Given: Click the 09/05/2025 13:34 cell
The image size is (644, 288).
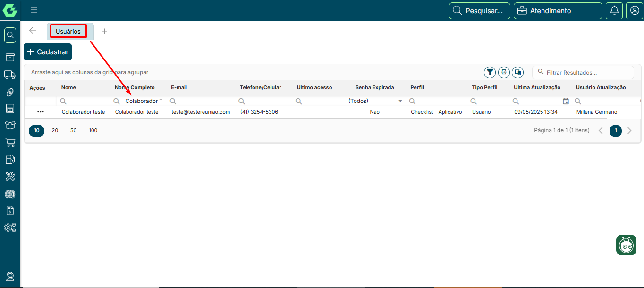Looking at the screenshot, I should tap(536, 112).
